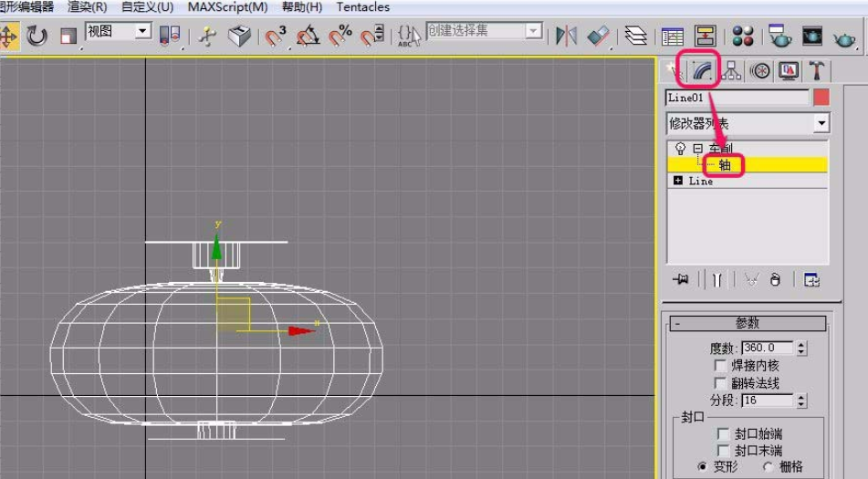
Task: Open the Material Editor (colored spheres icon)
Action: 743,36
